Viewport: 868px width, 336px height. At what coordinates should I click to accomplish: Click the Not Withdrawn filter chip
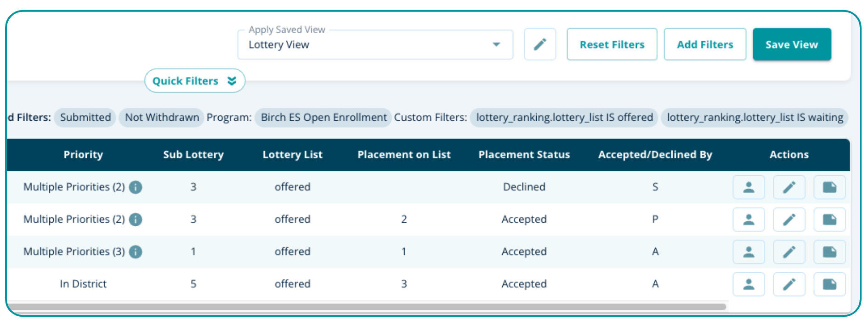[x=162, y=118]
